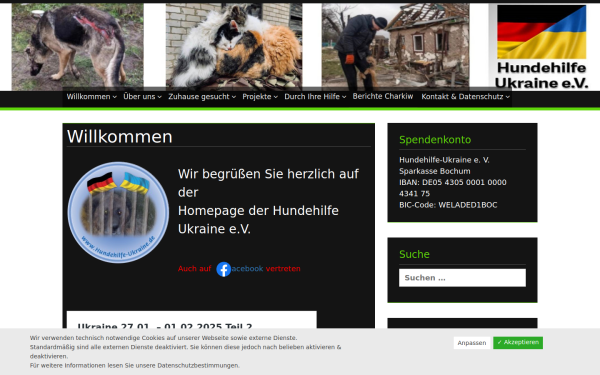Expand the Zuhause gesucht chevron
The width and height of the screenshot is (600, 375).
pos(234,97)
